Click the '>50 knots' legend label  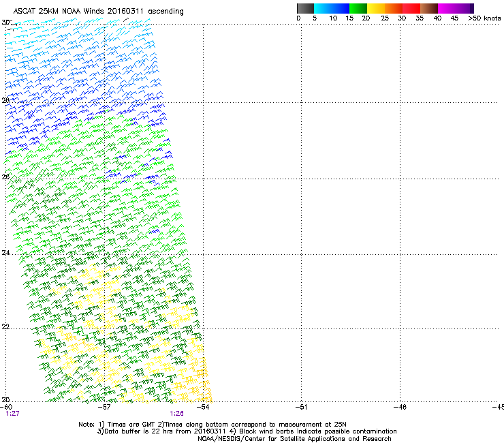pos(484,18)
